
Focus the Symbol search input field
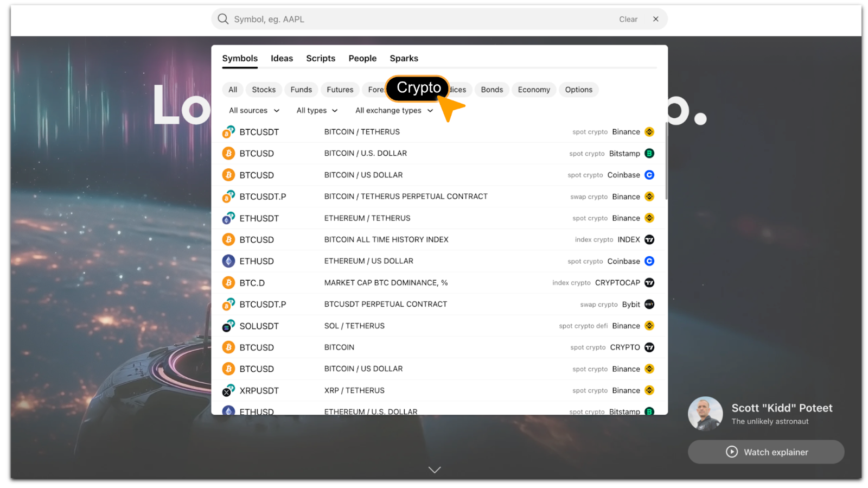[x=423, y=19]
